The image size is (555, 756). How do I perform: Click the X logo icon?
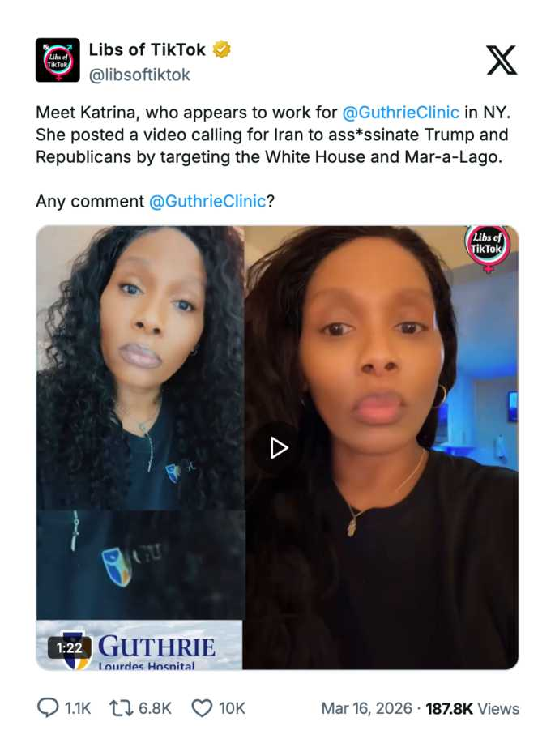[502, 60]
